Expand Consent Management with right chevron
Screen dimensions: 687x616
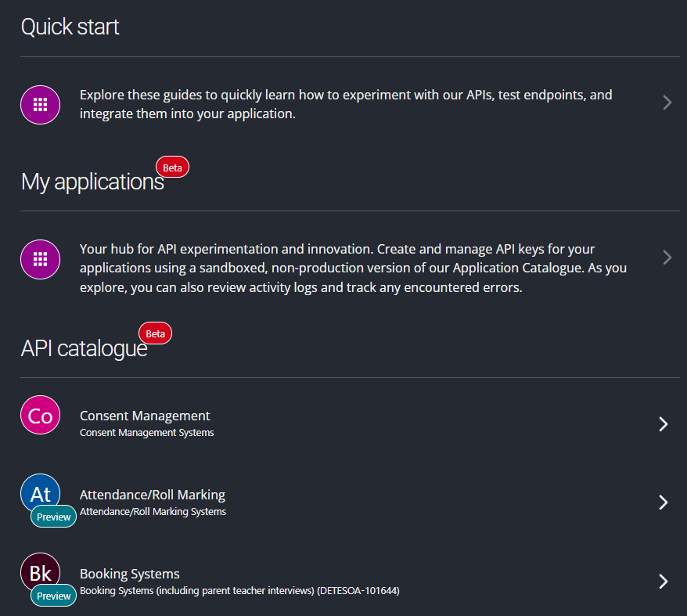(x=664, y=423)
